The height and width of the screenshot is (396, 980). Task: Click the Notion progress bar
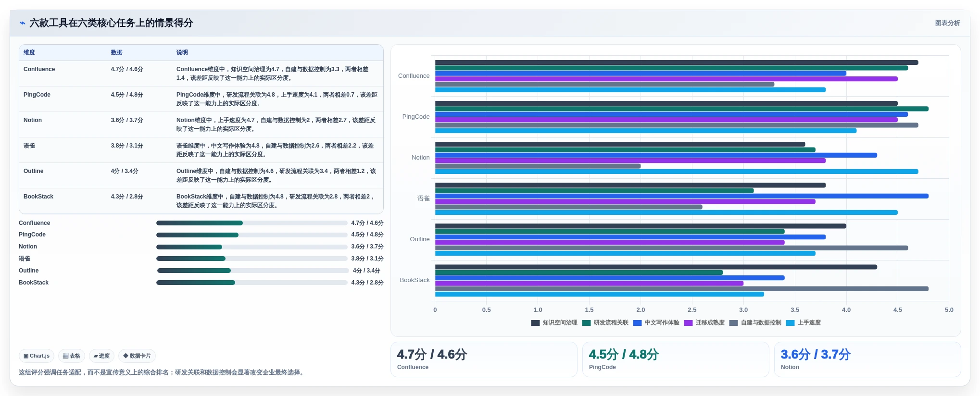click(251, 247)
